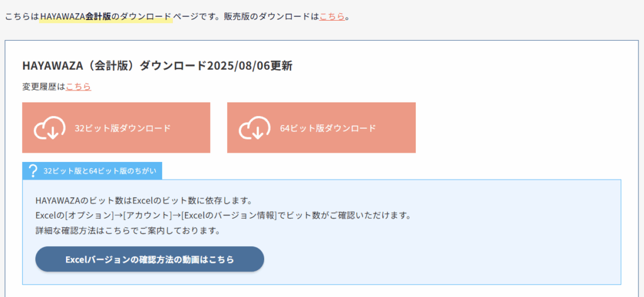The image size is (644, 297).
Task: Click the question mark icon beside ちがい header
Action: click(x=34, y=171)
